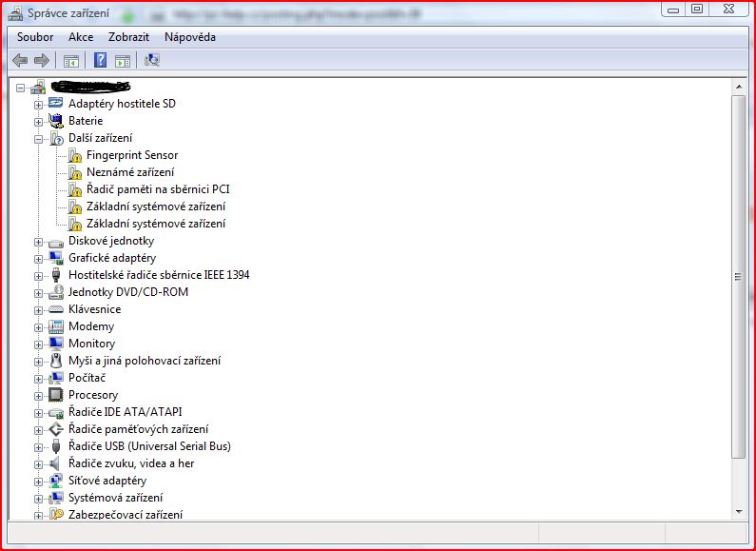
Task: Collapse the Další zařízení branch
Action: pos(38,138)
